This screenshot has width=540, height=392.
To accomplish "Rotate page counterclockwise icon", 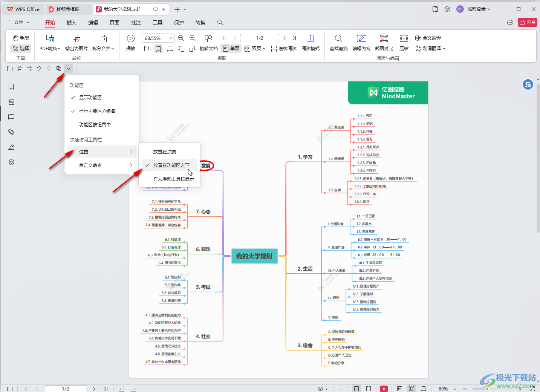I will point(181,49).
